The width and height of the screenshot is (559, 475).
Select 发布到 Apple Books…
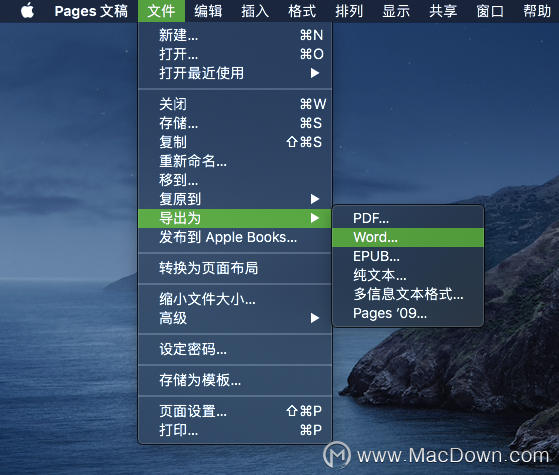point(235,237)
